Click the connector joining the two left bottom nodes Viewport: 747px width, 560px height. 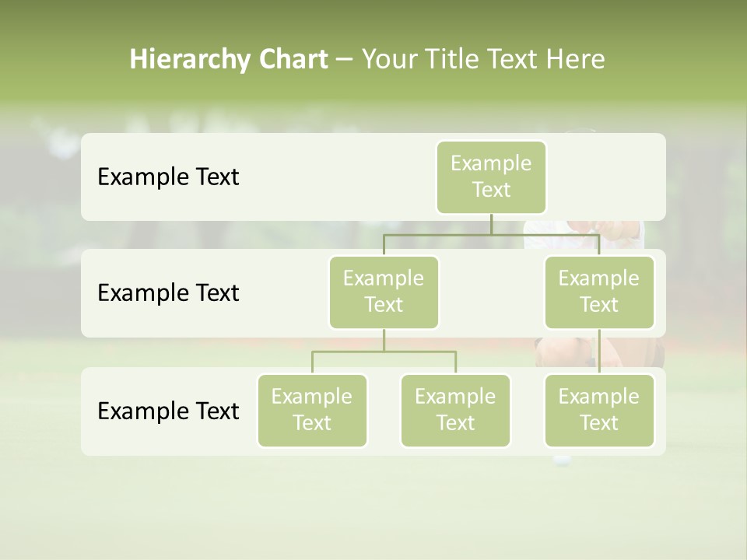click(384, 352)
